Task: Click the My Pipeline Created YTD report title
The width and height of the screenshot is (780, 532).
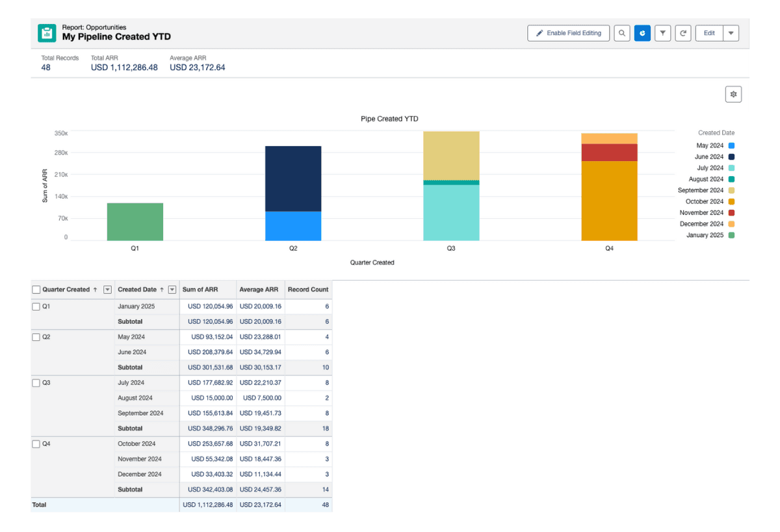Action: coord(116,37)
